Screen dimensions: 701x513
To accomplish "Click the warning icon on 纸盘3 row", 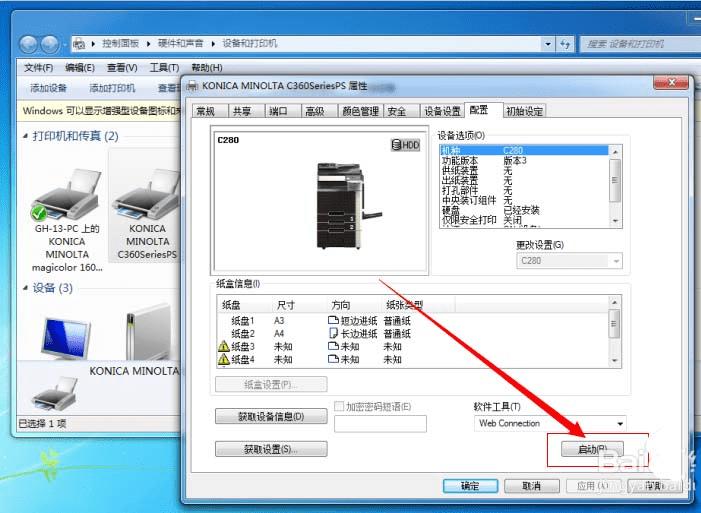I will [x=224, y=346].
